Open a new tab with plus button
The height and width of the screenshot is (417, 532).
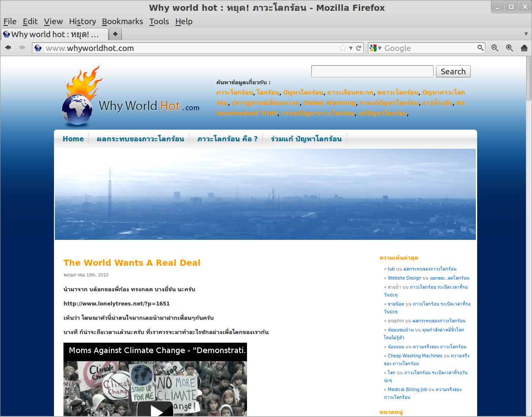tap(115, 34)
